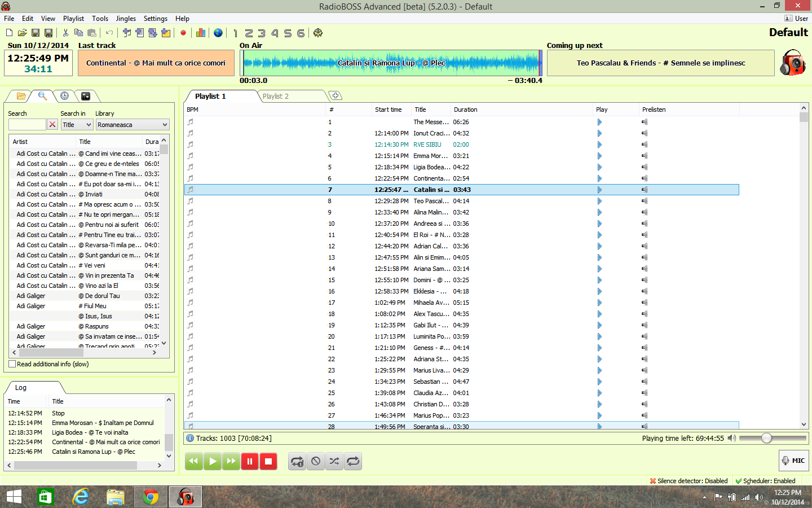
Task: Mute volume with the speaker icon
Action: pyautogui.click(x=731, y=438)
